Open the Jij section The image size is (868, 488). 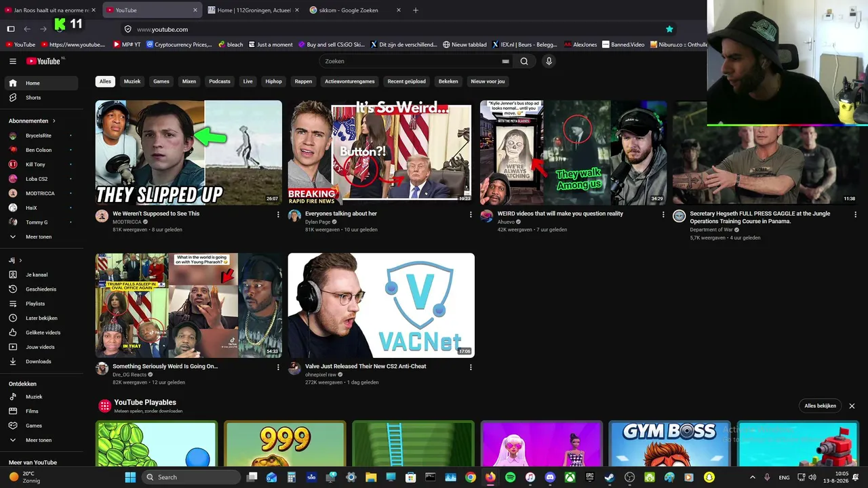(x=15, y=260)
